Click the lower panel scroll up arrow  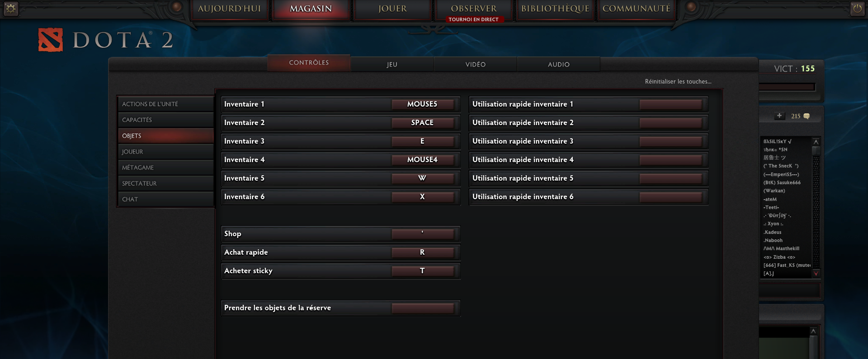813,331
